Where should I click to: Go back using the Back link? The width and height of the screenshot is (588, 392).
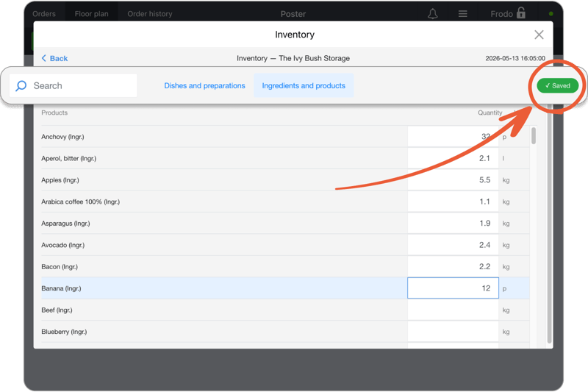54,58
